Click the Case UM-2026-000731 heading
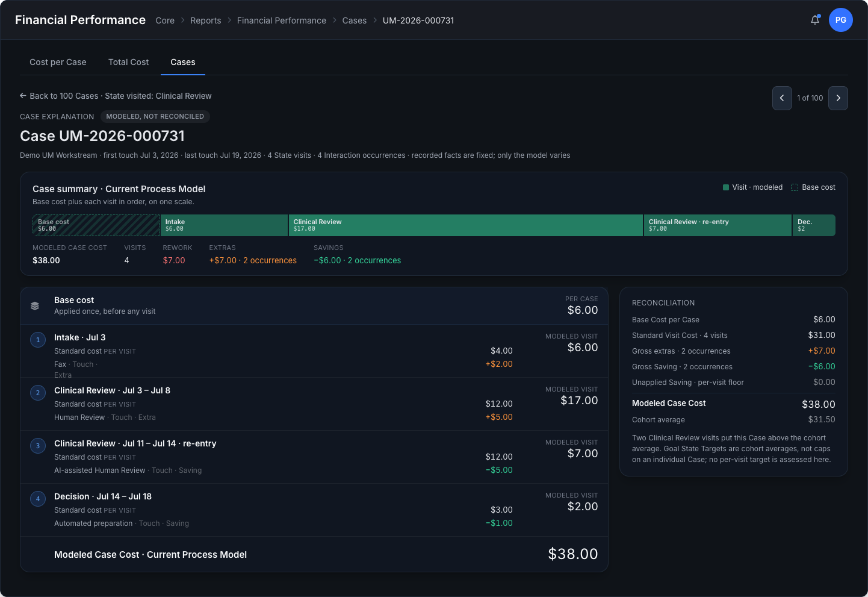 click(102, 136)
